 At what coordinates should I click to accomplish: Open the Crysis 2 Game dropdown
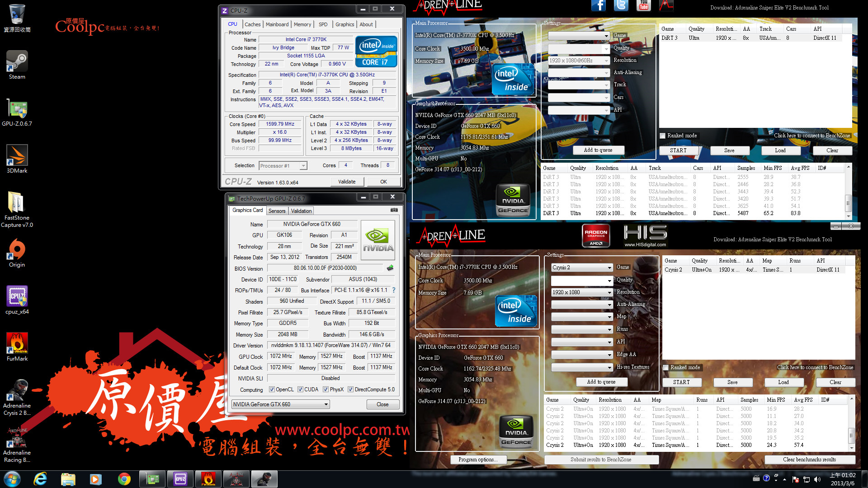point(582,267)
